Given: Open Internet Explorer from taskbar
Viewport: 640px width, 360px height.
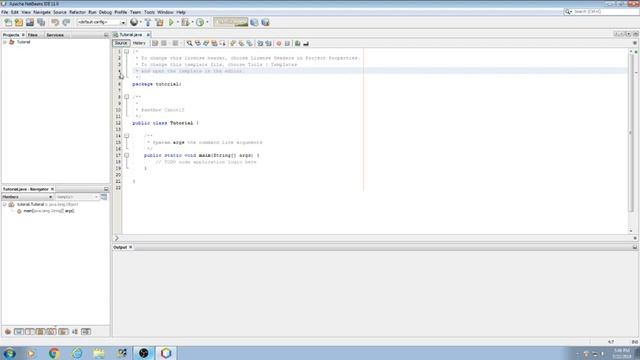Looking at the screenshot, I should tap(77, 353).
